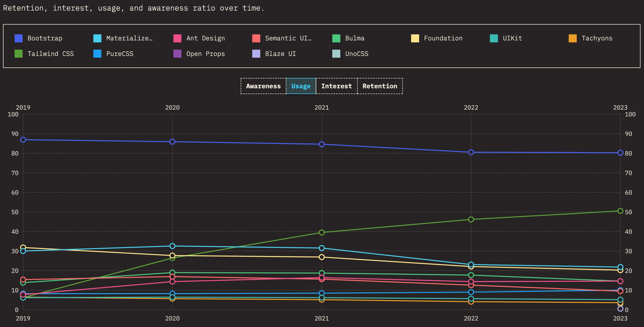The width and height of the screenshot is (644, 327).
Task: Click the Bulma legend label
Action: (355, 38)
